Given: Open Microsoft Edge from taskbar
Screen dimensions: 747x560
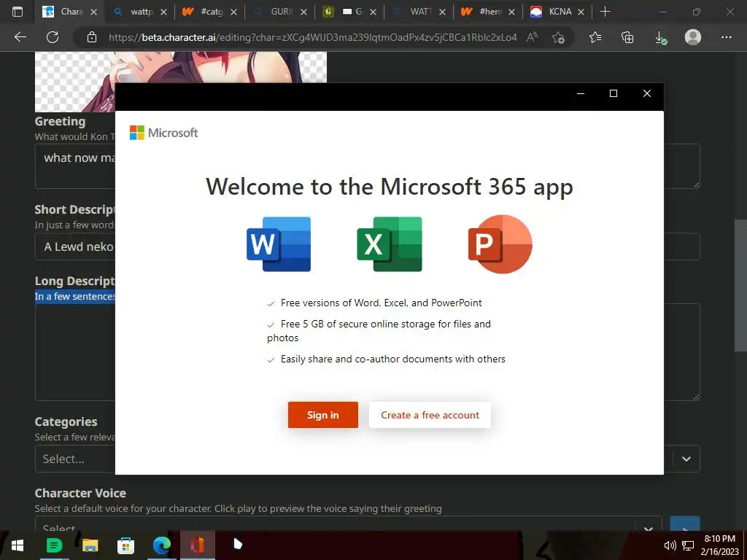Looking at the screenshot, I should [x=161, y=545].
